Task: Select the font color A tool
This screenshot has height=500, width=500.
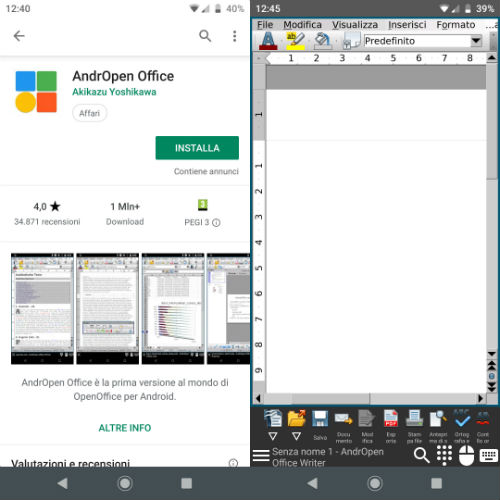Action: [x=268, y=41]
